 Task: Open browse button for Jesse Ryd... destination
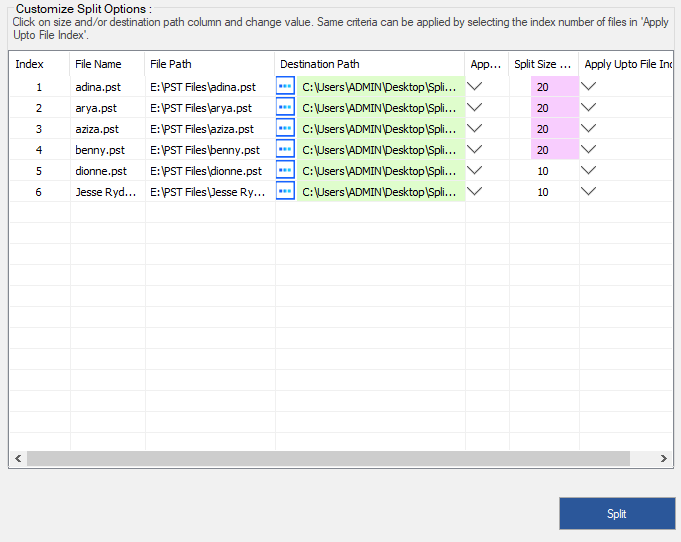[x=285, y=191]
